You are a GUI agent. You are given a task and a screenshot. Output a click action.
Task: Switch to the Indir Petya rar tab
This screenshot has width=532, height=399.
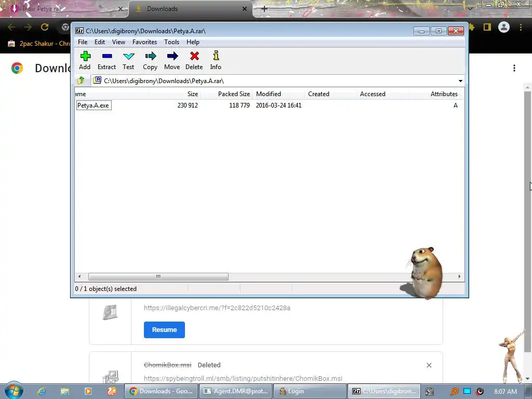64,9
